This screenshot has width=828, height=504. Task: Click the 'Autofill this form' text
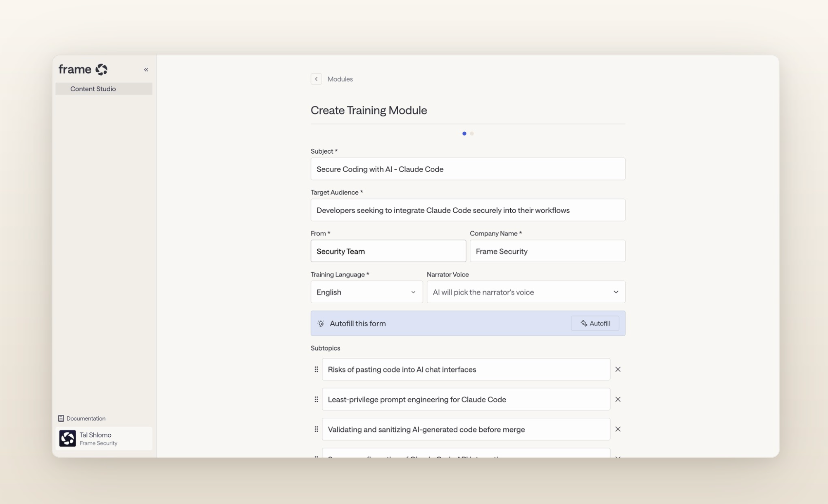357,323
